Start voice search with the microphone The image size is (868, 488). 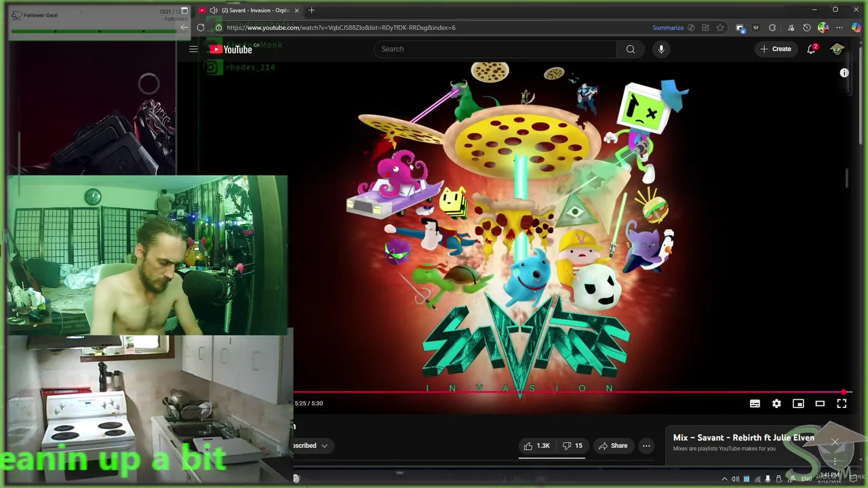(661, 49)
